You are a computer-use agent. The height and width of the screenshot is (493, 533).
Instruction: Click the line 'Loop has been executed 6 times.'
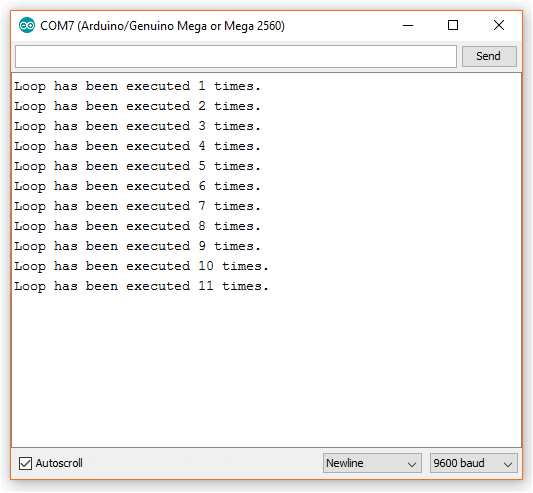coord(137,186)
